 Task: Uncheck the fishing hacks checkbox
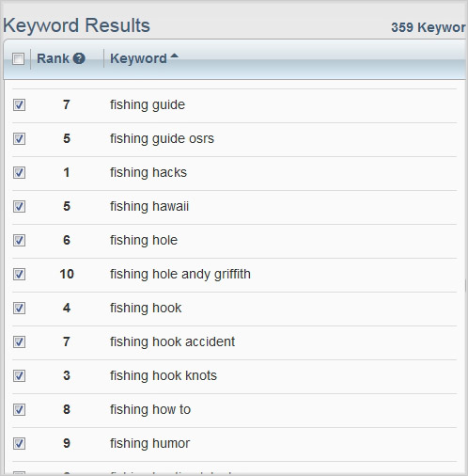[x=19, y=172]
